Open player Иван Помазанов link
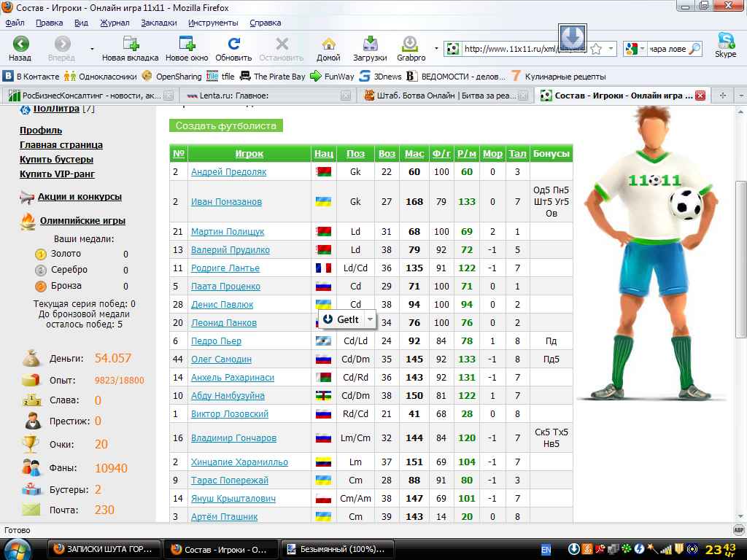This screenshot has width=747, height=560. 226,201
